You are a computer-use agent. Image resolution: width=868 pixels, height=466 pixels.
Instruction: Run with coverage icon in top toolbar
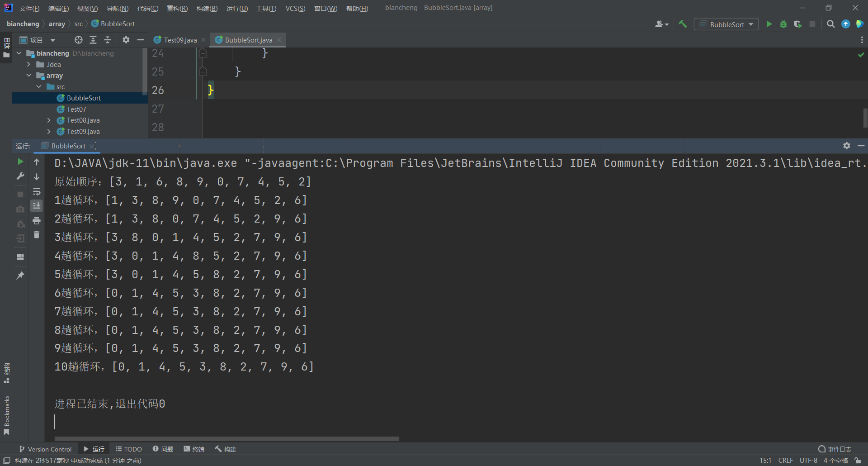click(798, 24)
